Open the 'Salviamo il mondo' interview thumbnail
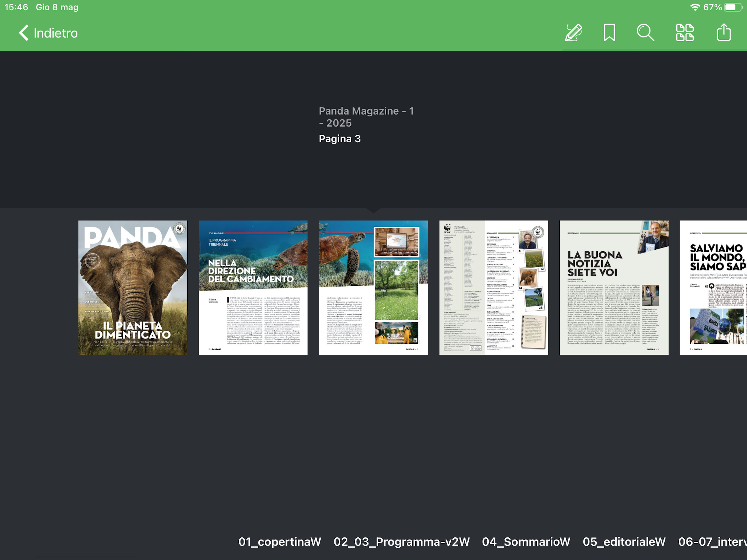Viewport: 747px width, 560px height. click(713, 287)
